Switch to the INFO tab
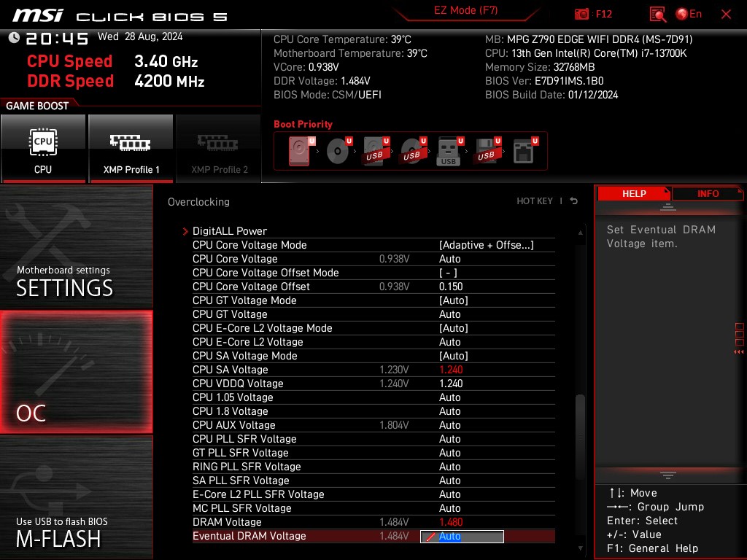Screen dimensions: 747x560 [x=708, y=193]
